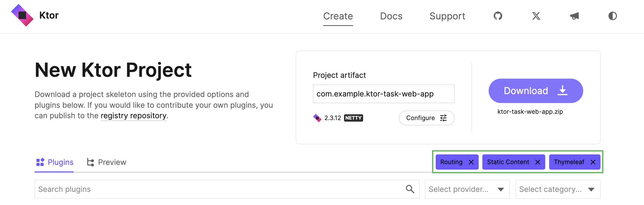Open the Configure project settings

(426, 118)
